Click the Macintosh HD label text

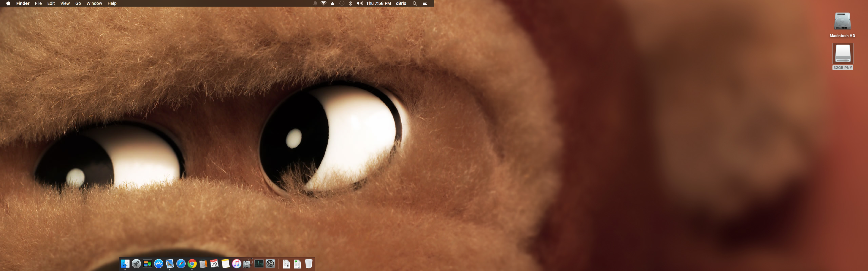(x=842, y=36)
